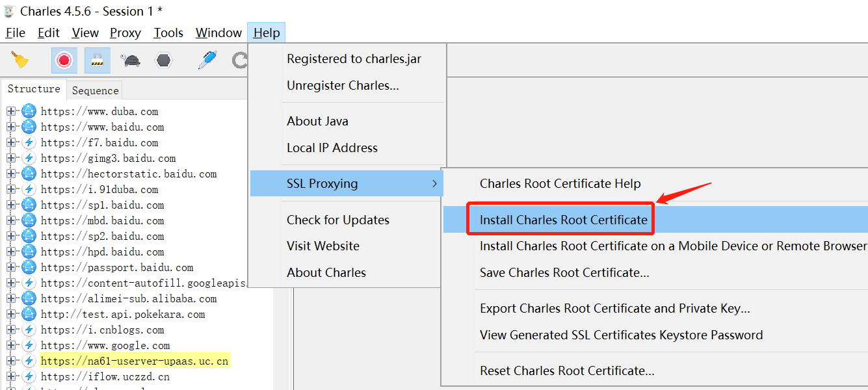This screenshot has width=868, height=390.
Task: Choose Export Charles Root Certificate and Private Key...
Action: tap(615, 309)
